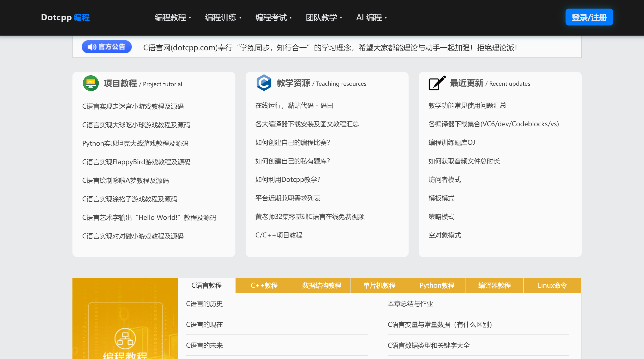
Task: Switch to the 编译器教程 tab
Action: 494,285
